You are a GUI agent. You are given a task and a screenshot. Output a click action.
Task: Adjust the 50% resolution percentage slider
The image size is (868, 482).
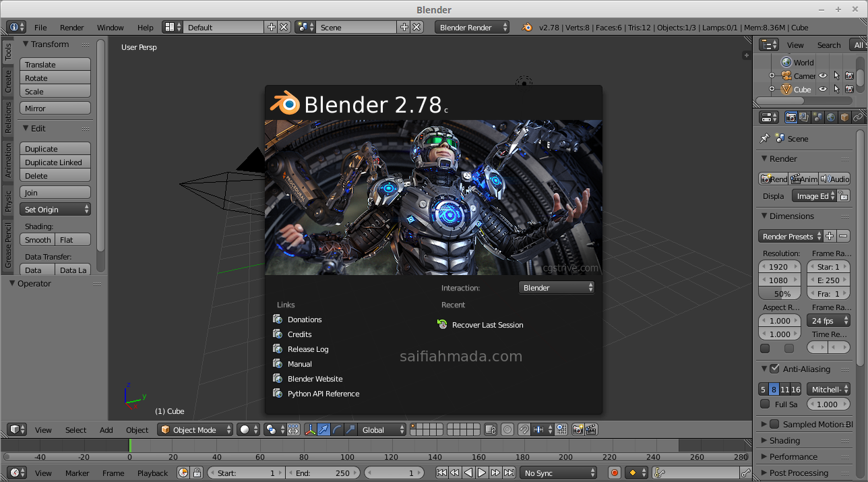coord(780,293)
